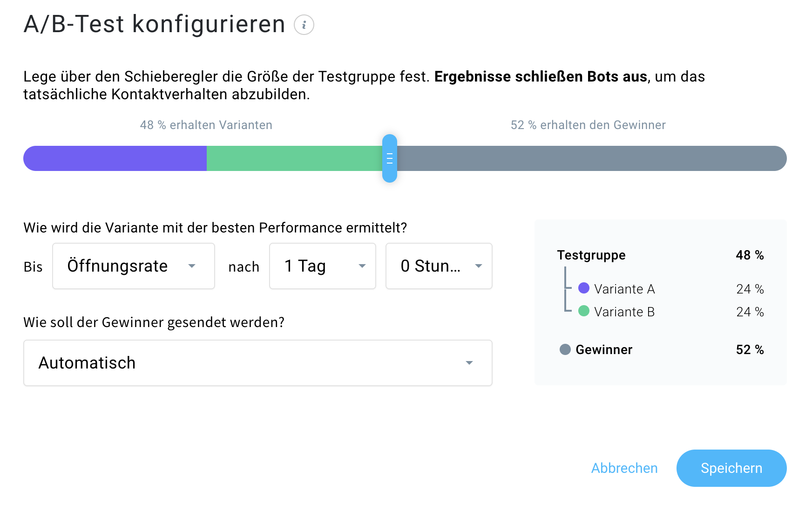Click the "52 % erhalten den Gewinner" label
812x505 pixels.
pyautogui.click(x=588, y=125)
